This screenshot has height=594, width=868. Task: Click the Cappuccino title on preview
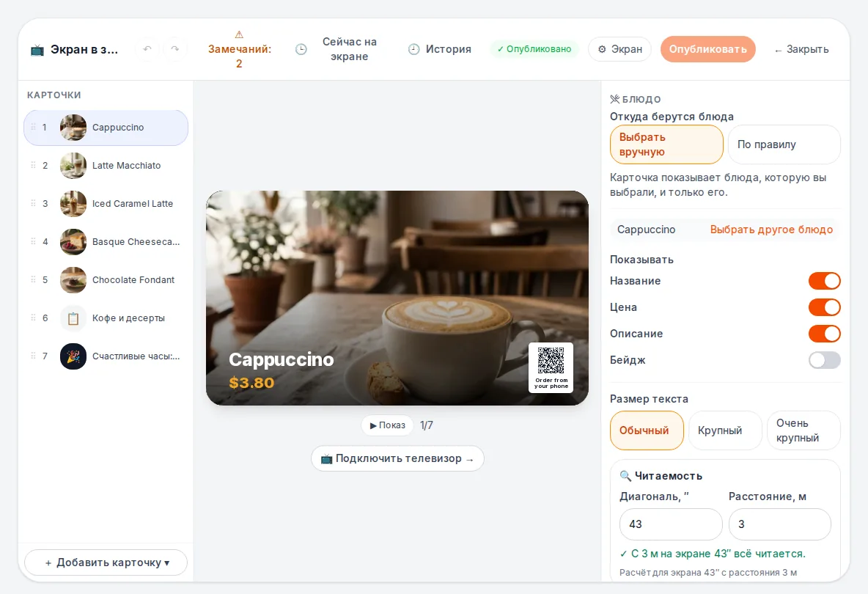pos(282,360)
